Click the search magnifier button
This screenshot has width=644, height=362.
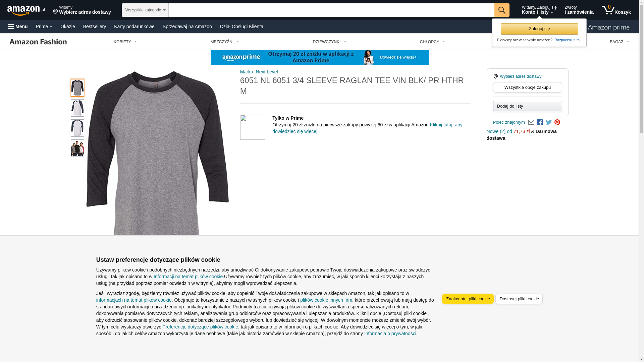coord(502,10)
